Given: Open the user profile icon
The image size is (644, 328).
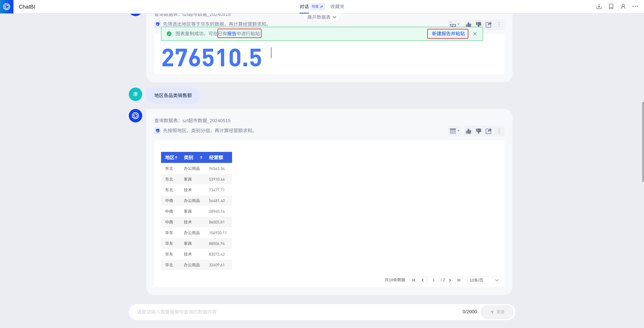Looking at the screenshot, I should tap(623, 7).
